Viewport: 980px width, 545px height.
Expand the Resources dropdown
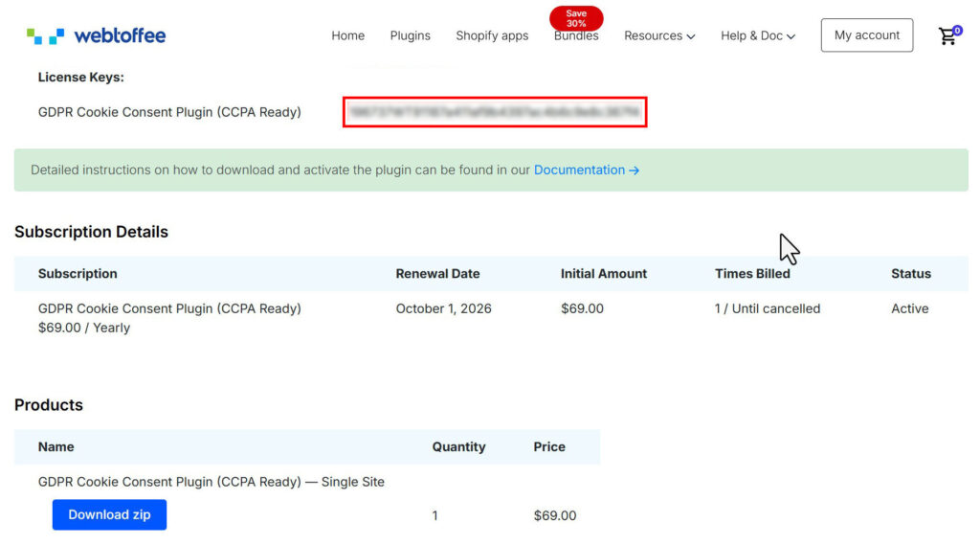[659, 35]
